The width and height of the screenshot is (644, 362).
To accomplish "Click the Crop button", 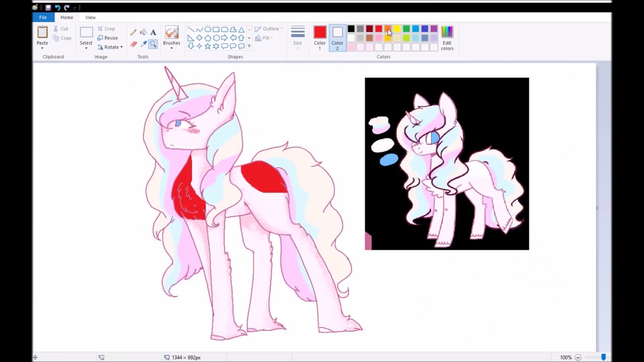I will pyautogui.click(x=106, y=29).
